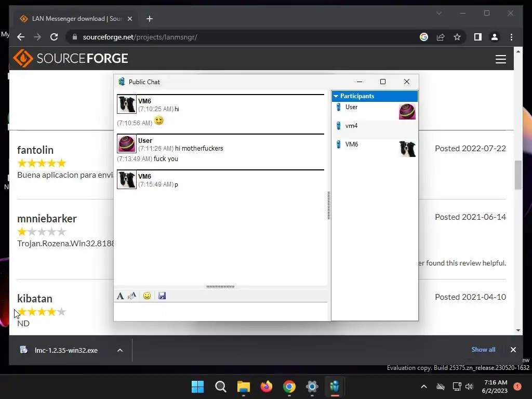Click VM6's dog avatar on first message
This screenshot has width=532, height=399.
(x=127, y=104)
